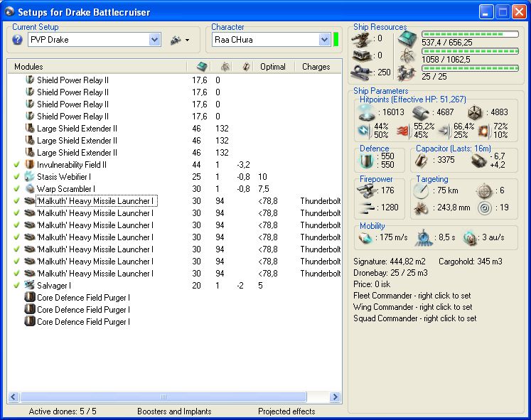531x420 pixels.
Task: Click the CPU column header icon
Action: tap(200, 67)
